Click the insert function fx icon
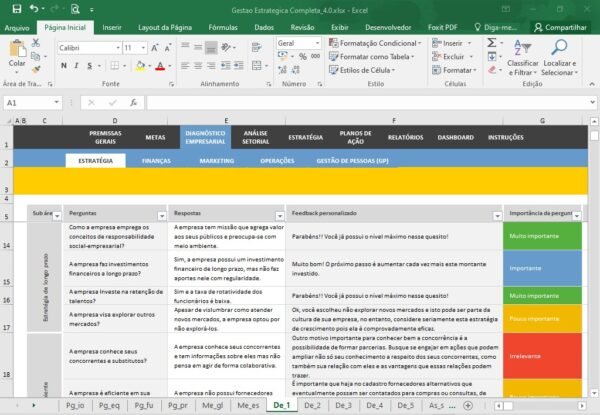 coord(134,103)
